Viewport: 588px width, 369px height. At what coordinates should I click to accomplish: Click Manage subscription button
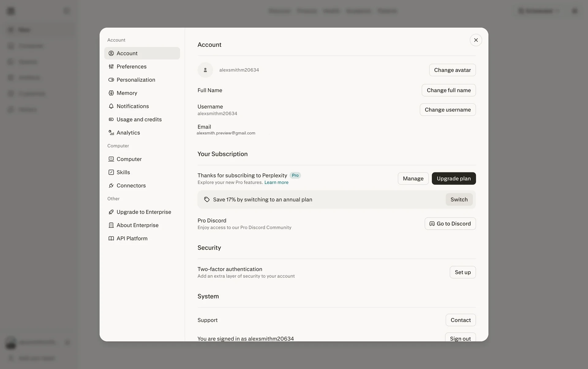point(413,179)
